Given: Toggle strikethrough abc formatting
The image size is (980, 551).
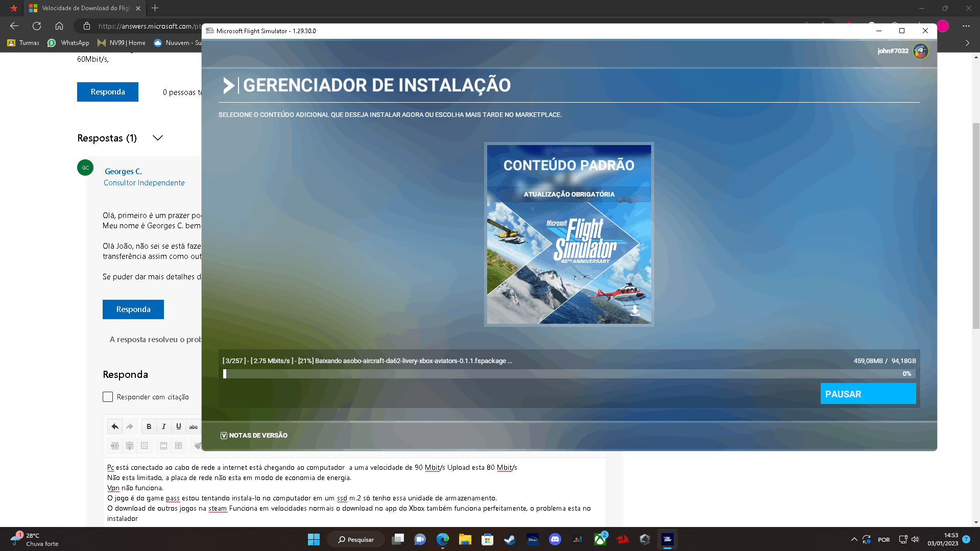Looking at the screenshot, I should click(194, 426).
